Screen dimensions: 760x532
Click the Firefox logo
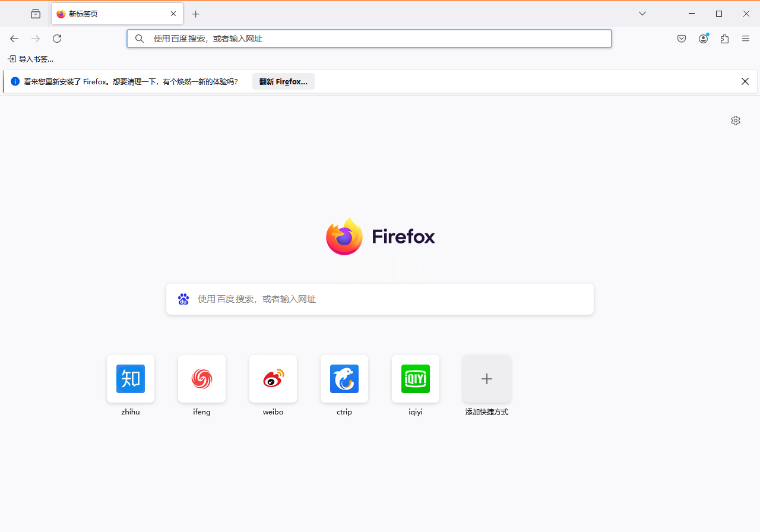381,236
